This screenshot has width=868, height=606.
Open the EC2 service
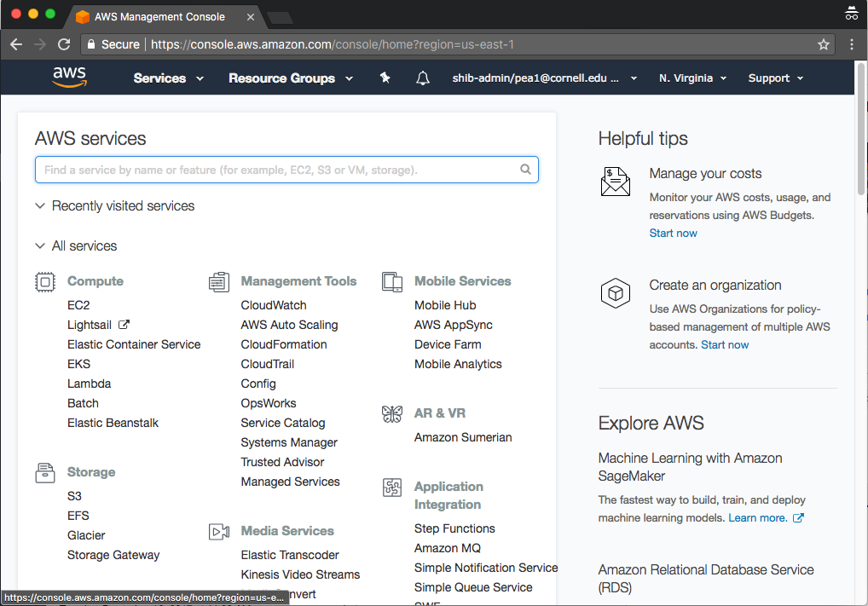pyautogui.click(x=78, y=305)
